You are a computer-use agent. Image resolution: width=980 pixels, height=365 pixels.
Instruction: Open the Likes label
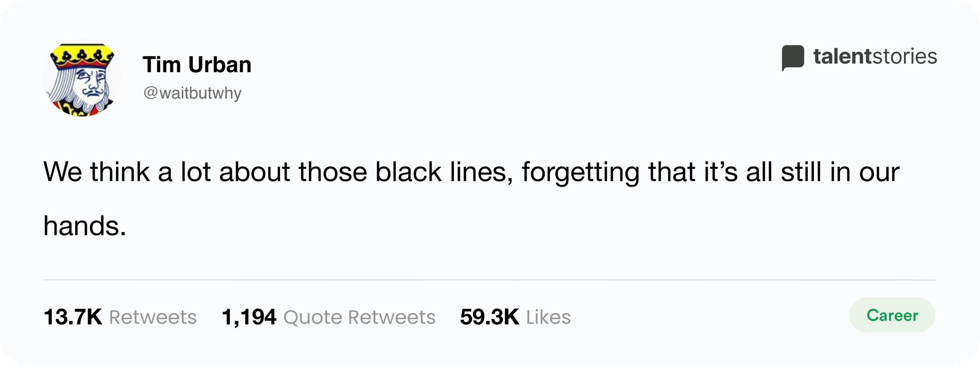[548, 317]
